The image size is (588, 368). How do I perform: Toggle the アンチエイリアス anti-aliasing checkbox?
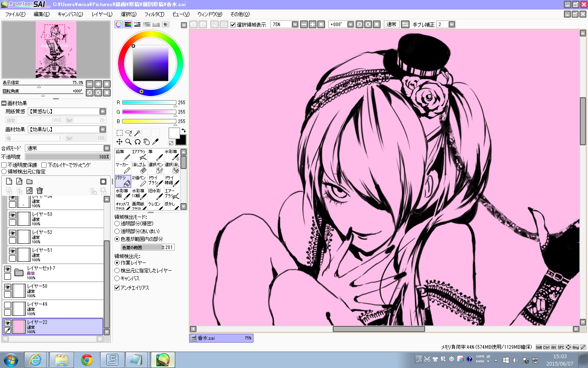117,288
